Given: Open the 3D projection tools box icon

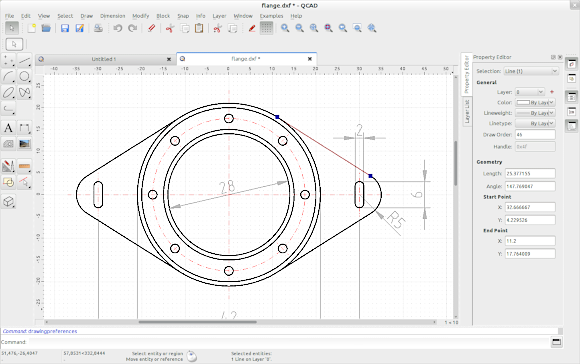Looking at the screenshot, I should 8,202.
